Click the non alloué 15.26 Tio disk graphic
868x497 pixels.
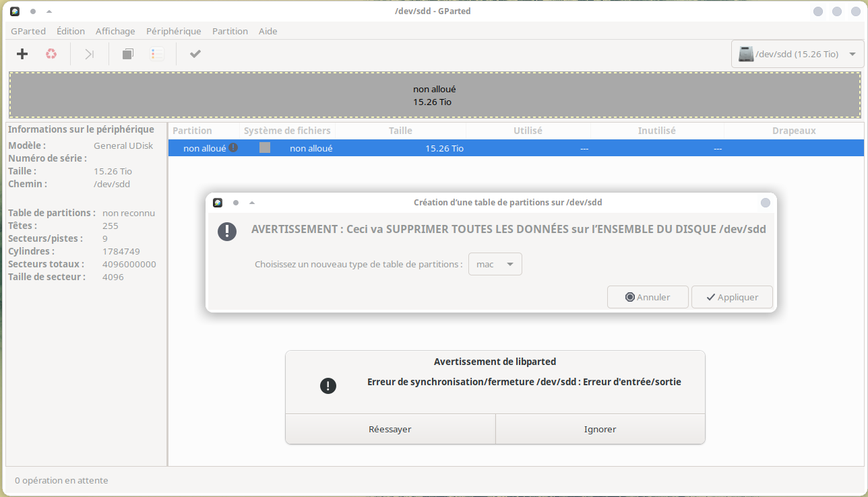coord(435,96)
